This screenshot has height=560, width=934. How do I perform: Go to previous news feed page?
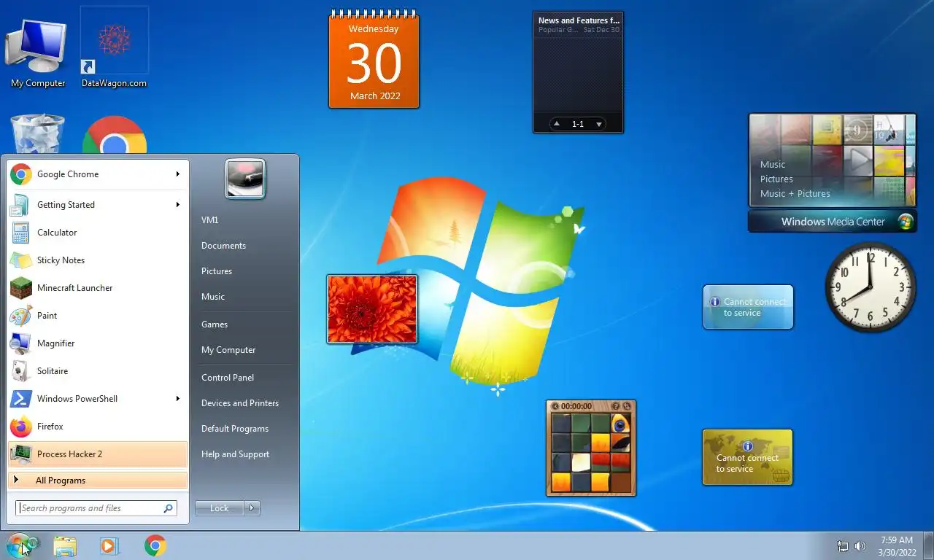tap(557, 124)
